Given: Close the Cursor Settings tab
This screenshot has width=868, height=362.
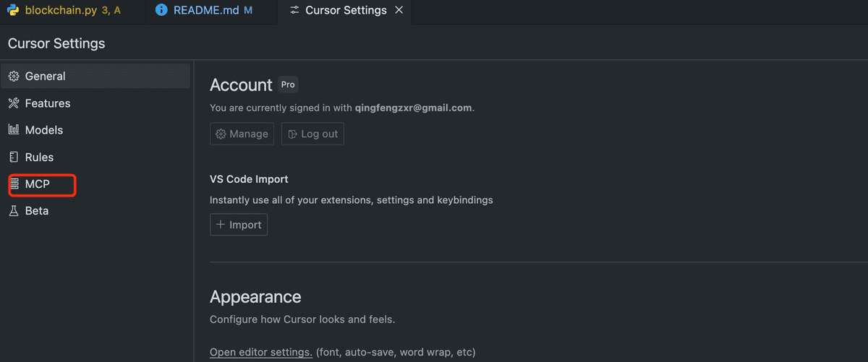Looking at the screenshot, I should [x=399, y=11].
